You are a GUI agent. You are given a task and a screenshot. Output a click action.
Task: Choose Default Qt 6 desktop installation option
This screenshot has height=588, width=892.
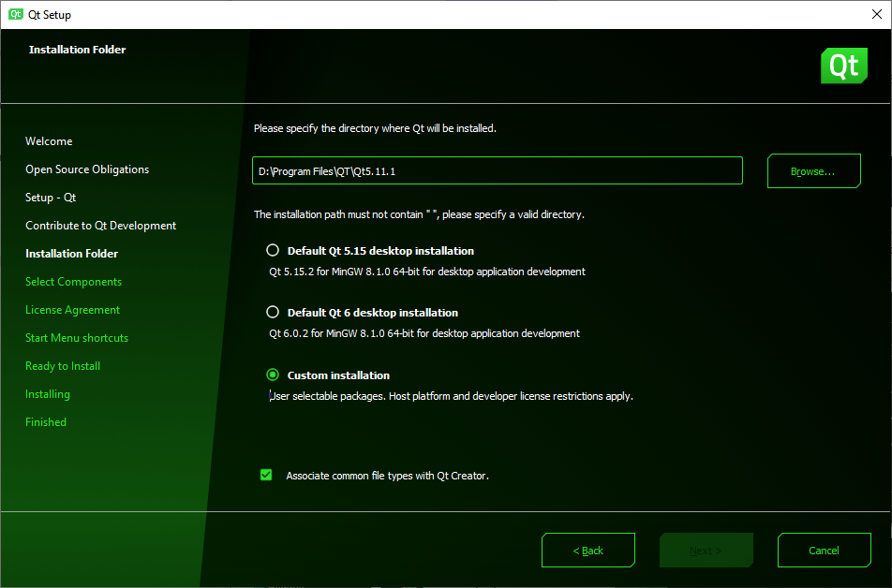(x=273, y=313)
